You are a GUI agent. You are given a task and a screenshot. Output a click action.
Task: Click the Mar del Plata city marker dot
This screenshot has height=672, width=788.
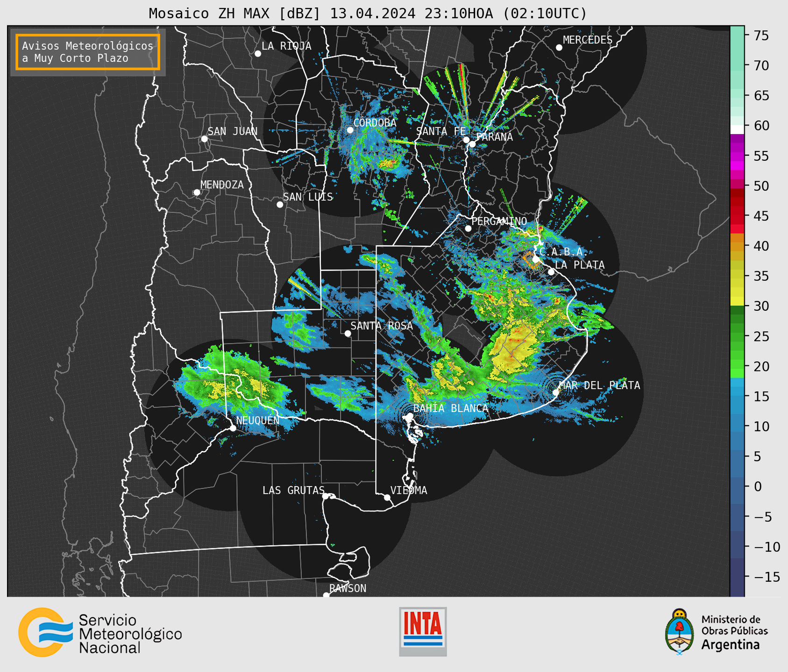point(556,393)
